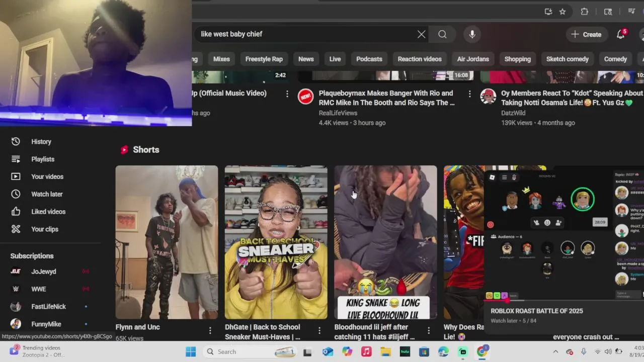Switch to Microsoft Edge on the taskbar
The image size is (644, 362).
[x=443, y=352]
